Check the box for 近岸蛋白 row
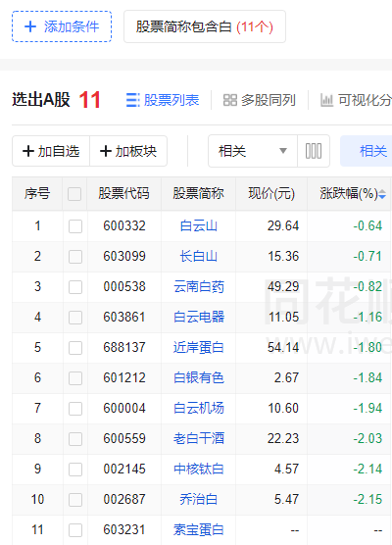392x545 pixels. 75,348
